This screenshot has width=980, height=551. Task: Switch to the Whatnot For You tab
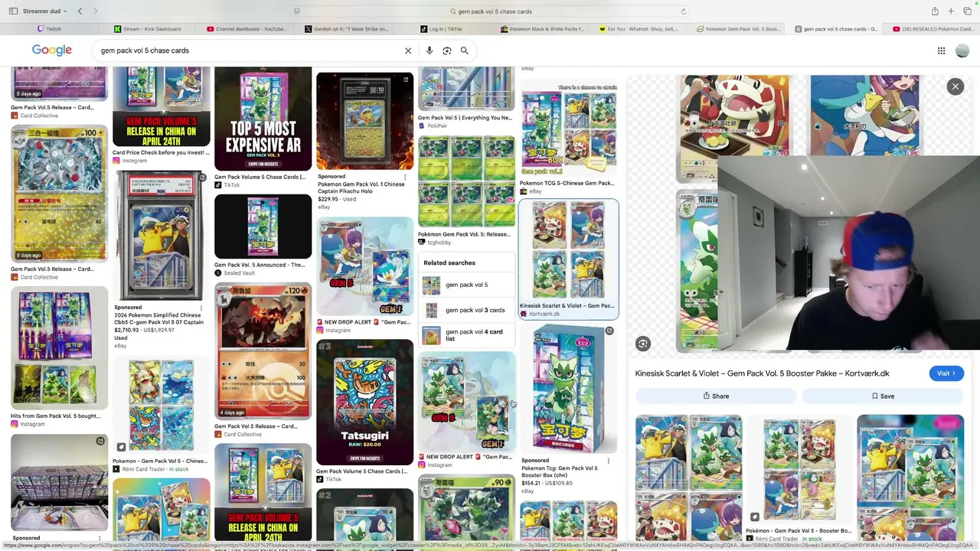[x=639, y=29]
